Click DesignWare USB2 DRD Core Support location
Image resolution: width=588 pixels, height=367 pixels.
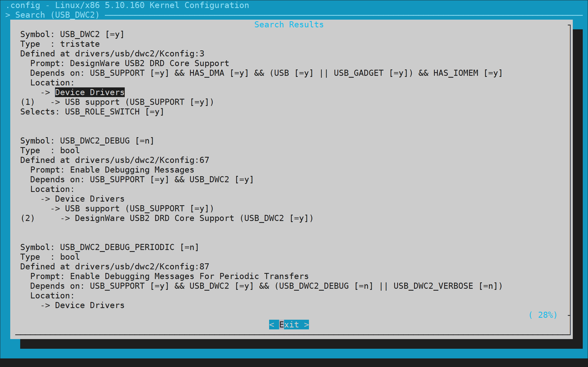(x=194, y=218)
